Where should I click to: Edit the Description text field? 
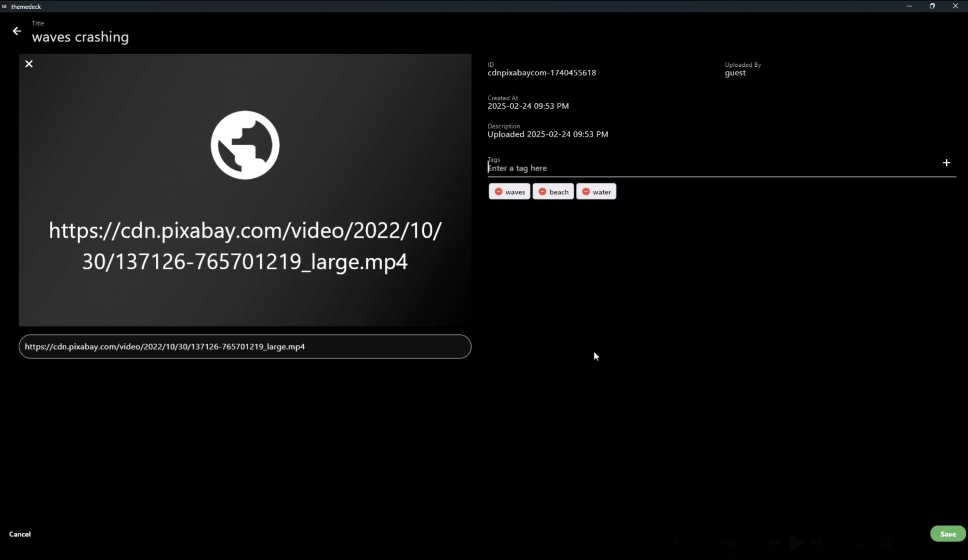tap(547, 134)
